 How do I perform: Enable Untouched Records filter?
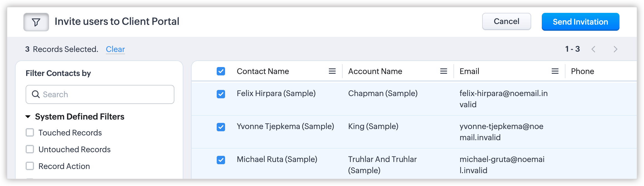[x=30, y=149]
